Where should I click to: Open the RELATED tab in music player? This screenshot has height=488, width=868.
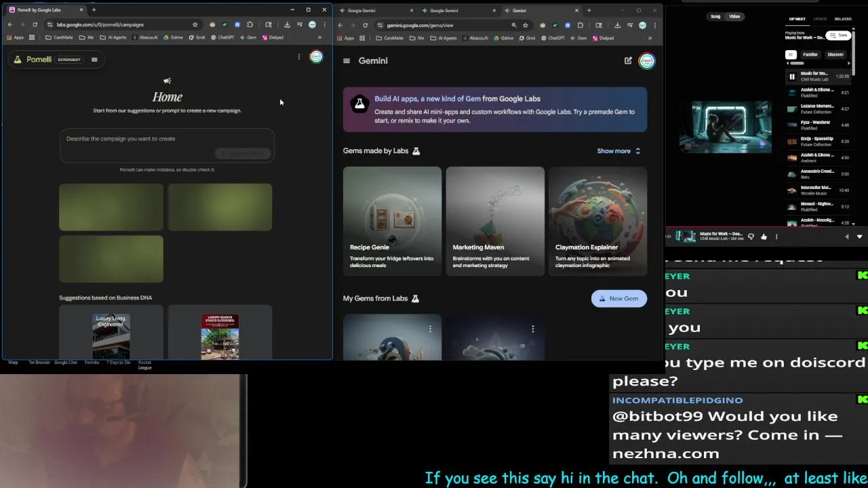pyautogui.click(x=843, y=19)
